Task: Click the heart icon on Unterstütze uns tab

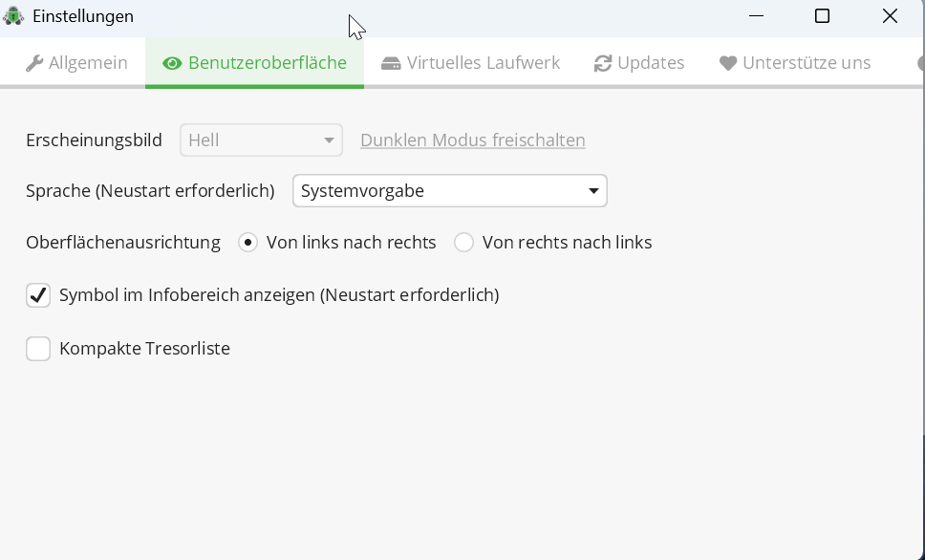Action: tap(728, 62)
